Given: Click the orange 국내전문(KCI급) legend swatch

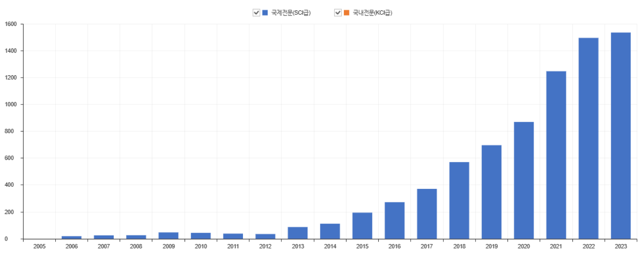Looking at the screenshot, I should point(347,13).
